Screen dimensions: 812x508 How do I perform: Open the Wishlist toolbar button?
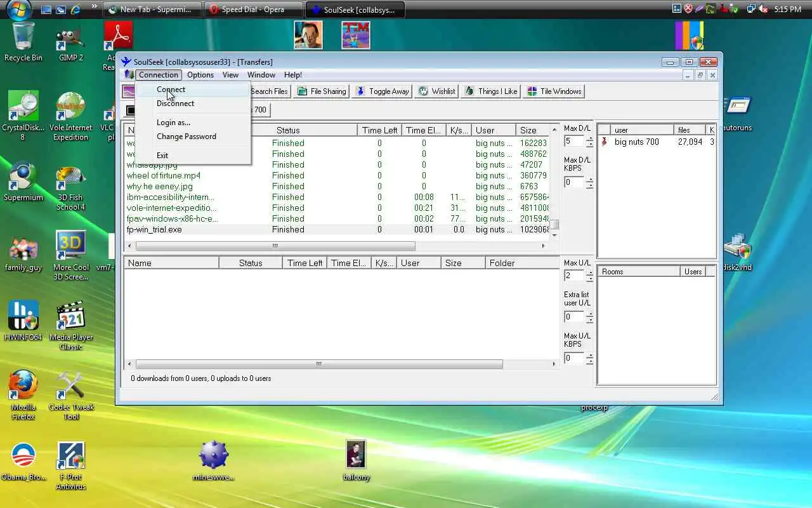tap(436, 91)
